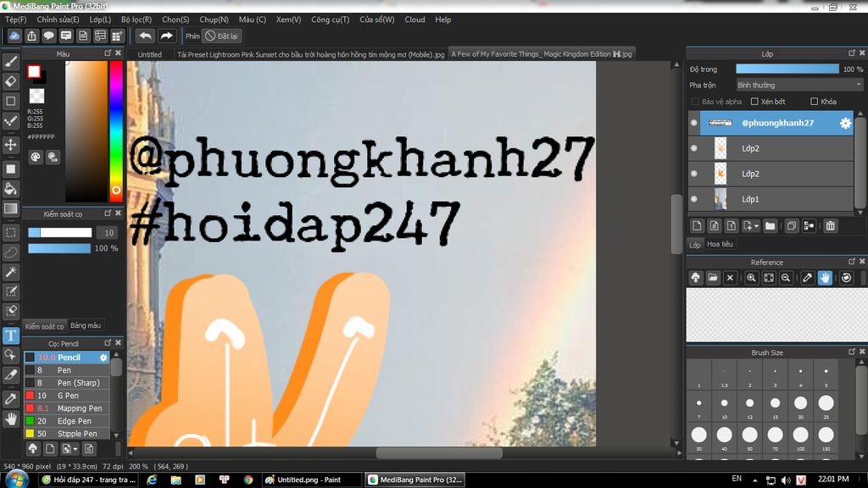Open the add-layer dropdown arrow
Screen dimensions: 868x488
(756, 225)
